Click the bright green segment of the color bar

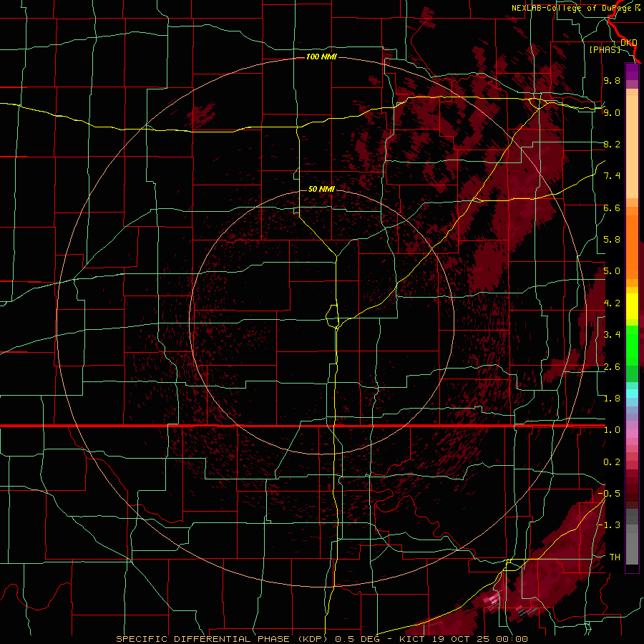[632, 346]
